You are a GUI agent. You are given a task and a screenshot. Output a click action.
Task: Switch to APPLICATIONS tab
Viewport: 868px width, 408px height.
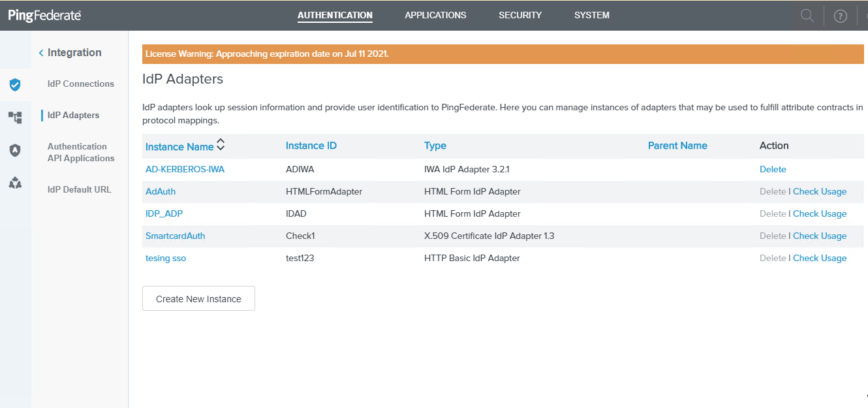point(435,15)
